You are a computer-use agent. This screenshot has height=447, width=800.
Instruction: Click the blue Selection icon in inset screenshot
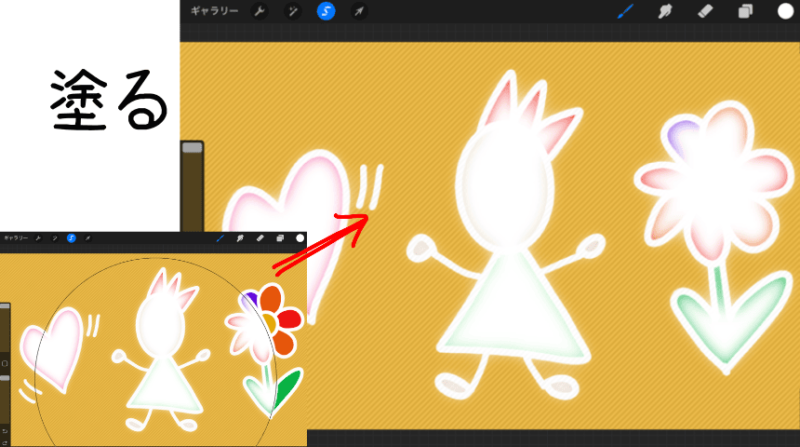(x=71, y=238)
